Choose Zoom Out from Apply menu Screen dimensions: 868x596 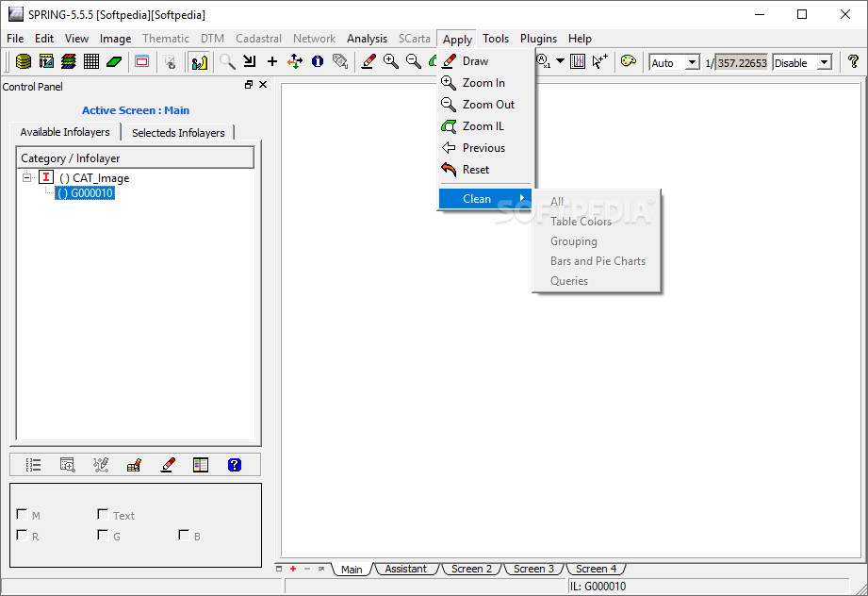[485, 104]
